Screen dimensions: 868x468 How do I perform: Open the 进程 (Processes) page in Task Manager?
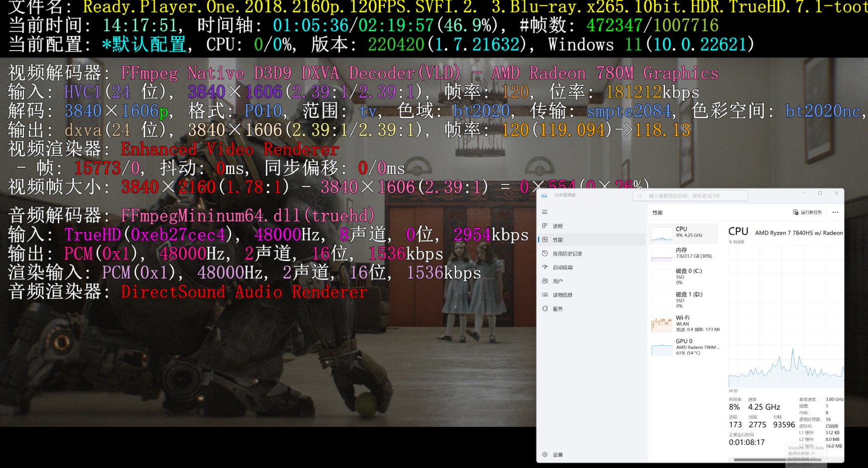558,226
